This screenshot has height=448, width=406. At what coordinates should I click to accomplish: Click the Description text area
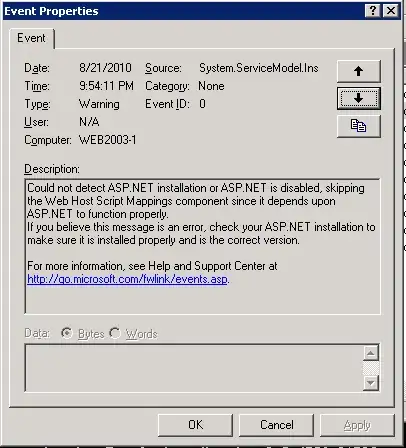pos(202,246)
